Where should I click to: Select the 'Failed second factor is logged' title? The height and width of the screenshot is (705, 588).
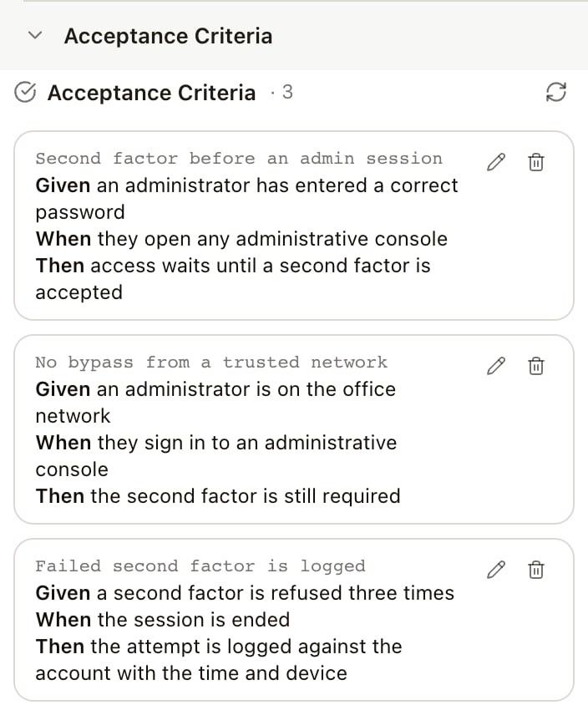click(x=200, y=566)
